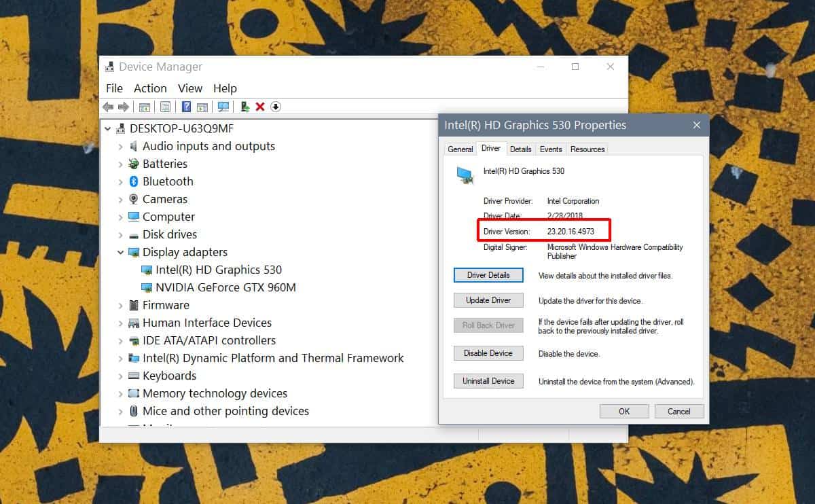Expand the Batteries chevron

pos(120,164)
